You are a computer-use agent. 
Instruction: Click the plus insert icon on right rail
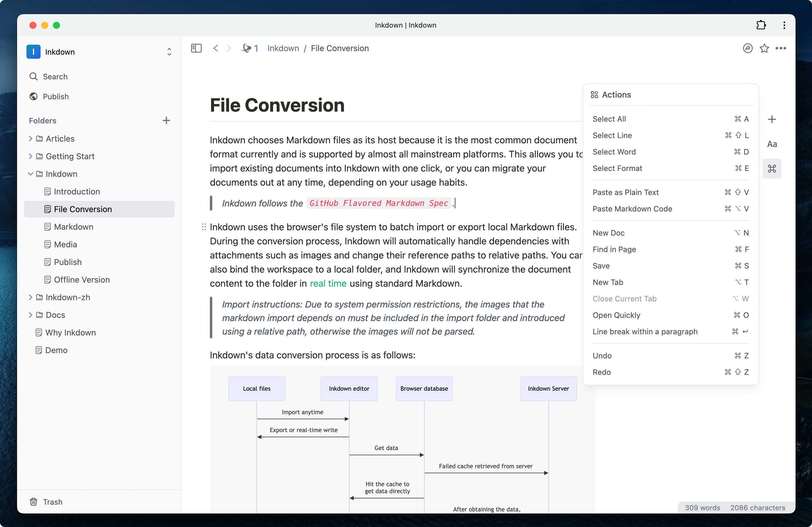click(x=772, y=119)
